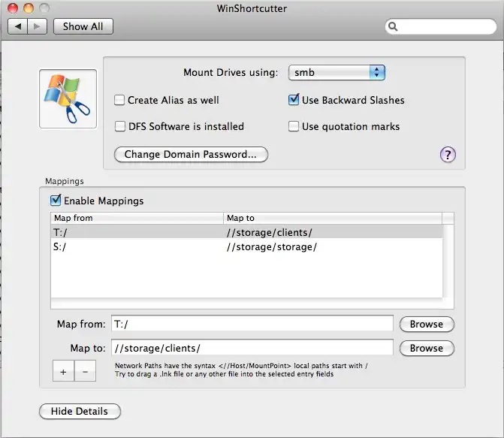Viewport: 504px width, 438px height.
Task: Select the S:/ mapping row
Action: (246, 246)
